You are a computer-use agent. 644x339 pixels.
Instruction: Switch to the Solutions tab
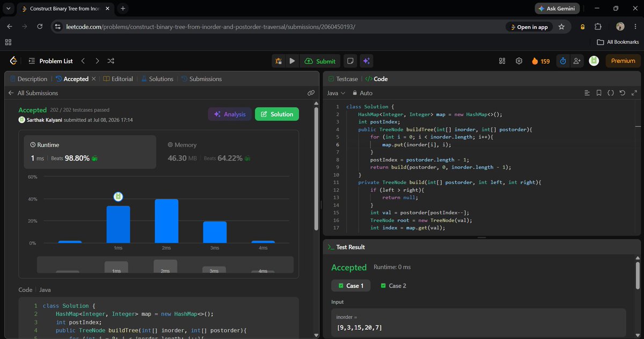click(157, 78)
